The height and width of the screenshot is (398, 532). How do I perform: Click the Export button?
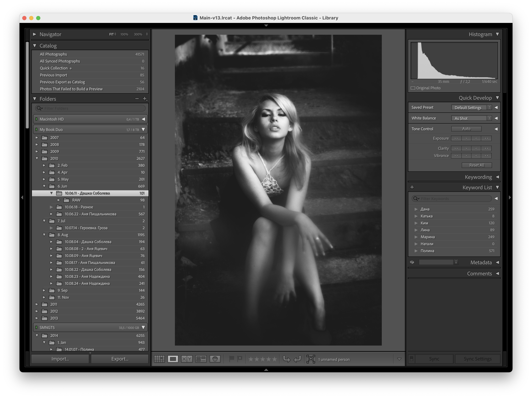[120, 359]
